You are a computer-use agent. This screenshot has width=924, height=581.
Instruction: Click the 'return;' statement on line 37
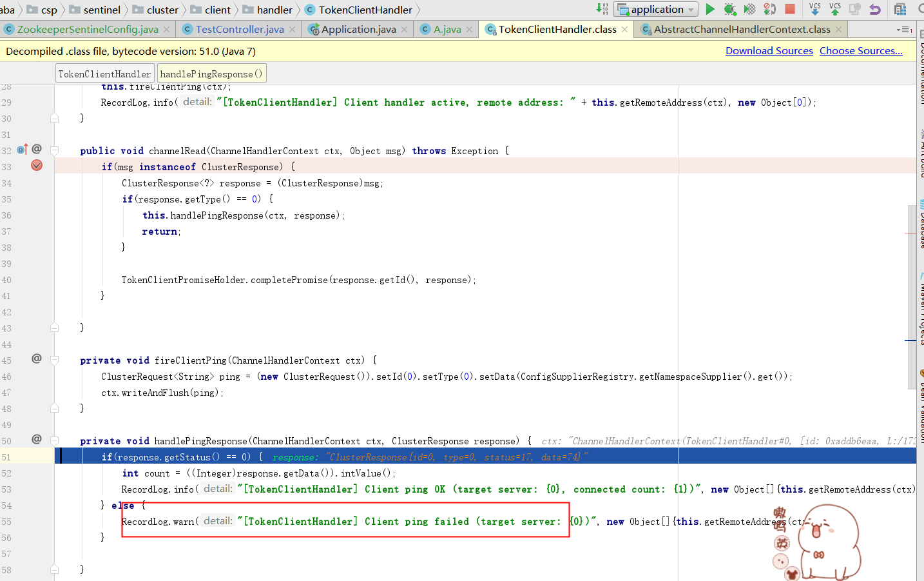tap(162, 231)
